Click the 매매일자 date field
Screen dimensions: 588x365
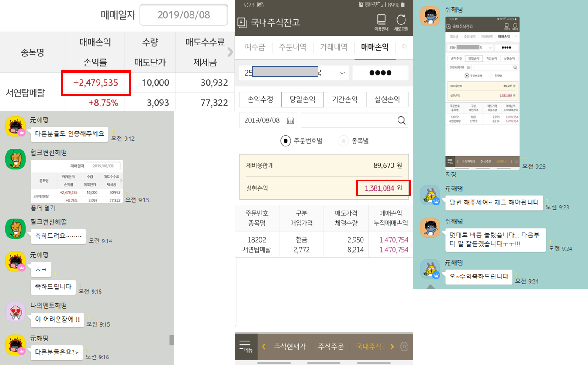click(x=183, y=15)
